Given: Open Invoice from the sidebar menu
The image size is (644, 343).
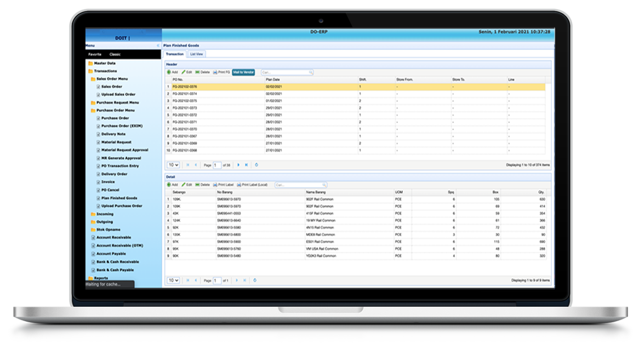Looking at the screenshot, I should pos(107,182).
